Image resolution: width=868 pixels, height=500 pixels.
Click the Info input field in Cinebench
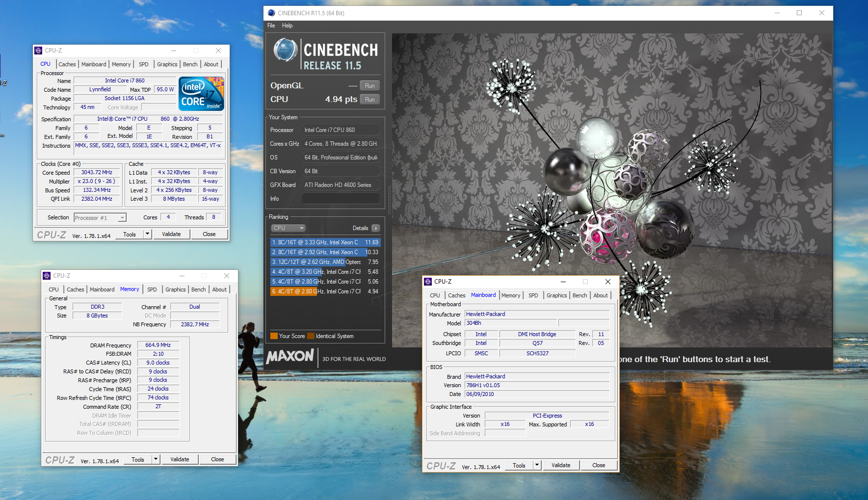pyautogui.click(x=341, y=199)
